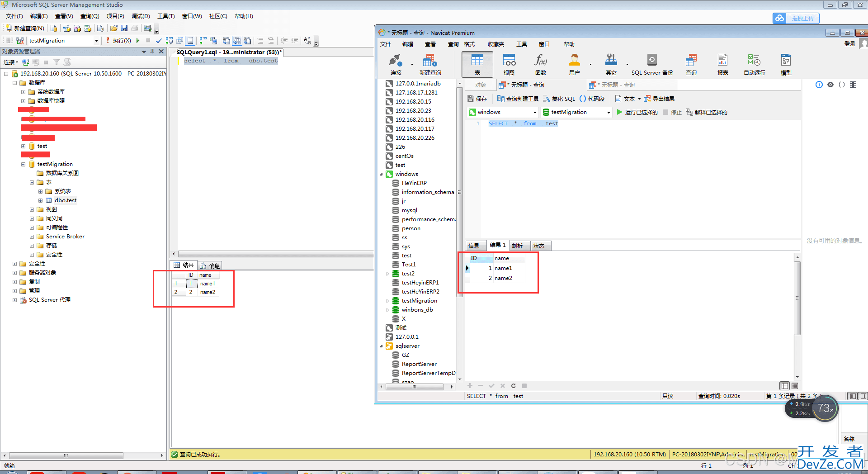The image size is (868, 474).
Task: Click name2 cell in SSMS result grid
Action: 208,292
